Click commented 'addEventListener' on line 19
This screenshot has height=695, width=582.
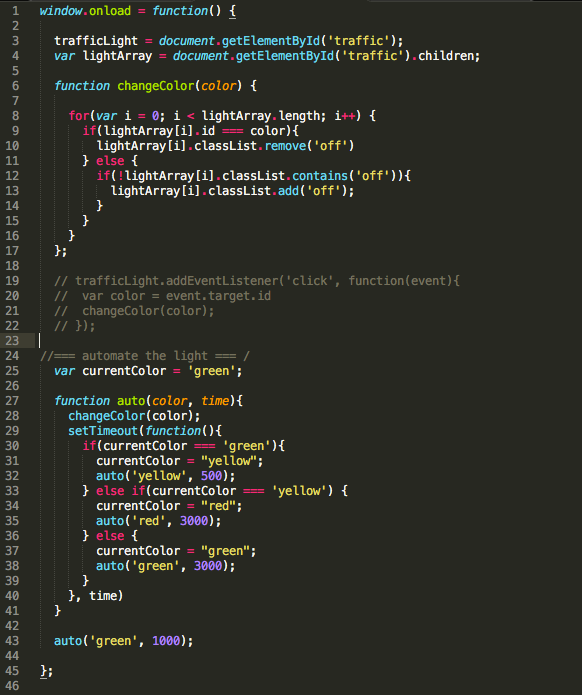coord(222,281)
